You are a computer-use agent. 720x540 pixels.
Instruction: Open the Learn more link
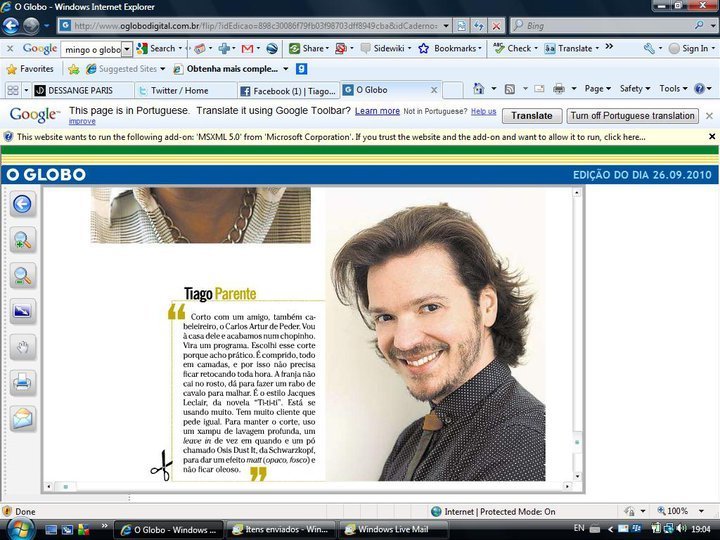(x=377, y=111)
